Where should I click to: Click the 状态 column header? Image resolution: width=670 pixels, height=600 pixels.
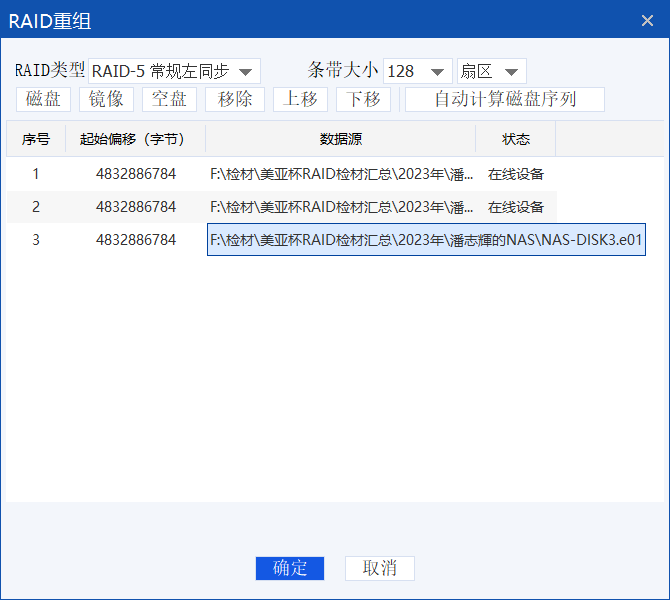click(x=515, y=139)
